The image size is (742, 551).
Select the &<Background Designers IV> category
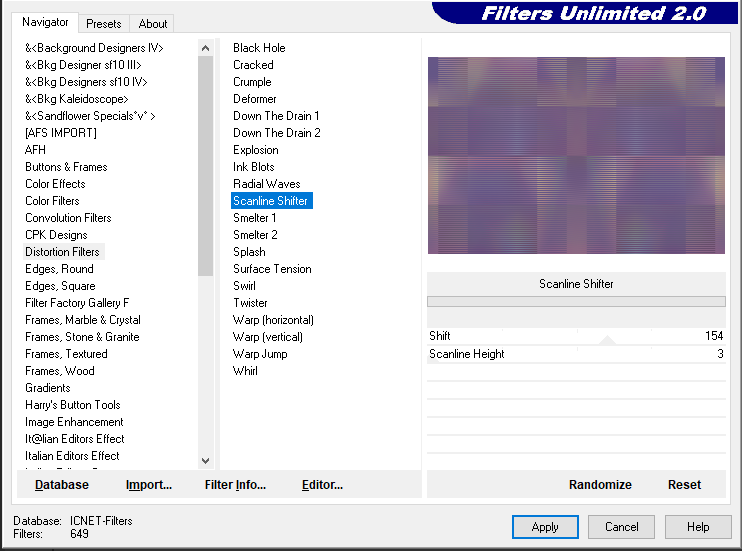[94, 48]
